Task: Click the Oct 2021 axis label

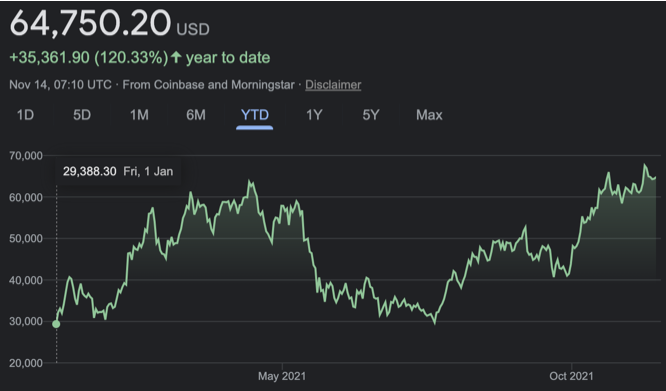Action: [x=571, y=376]
